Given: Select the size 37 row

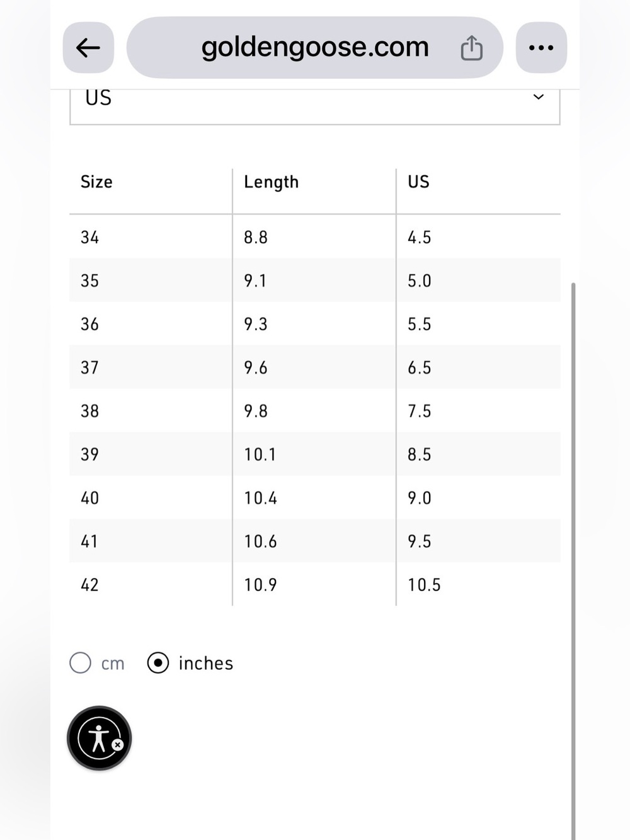Looking at the screenshot, I should click(315, 367).
